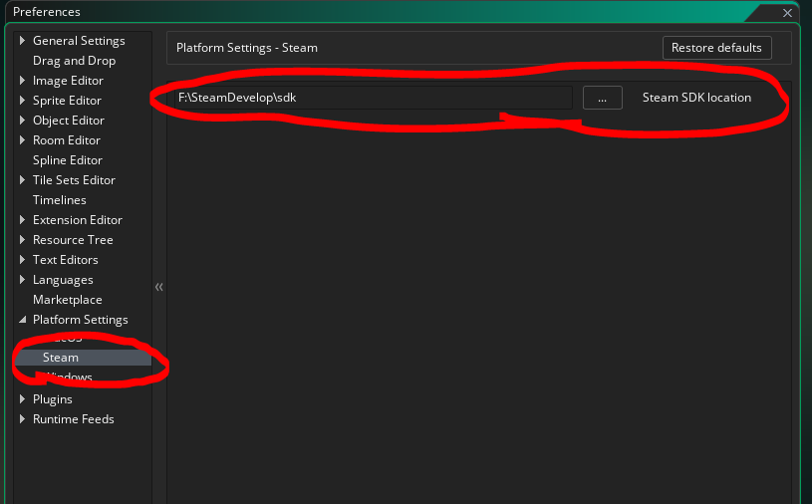Select Image Editor preferences

coord(68,81)
